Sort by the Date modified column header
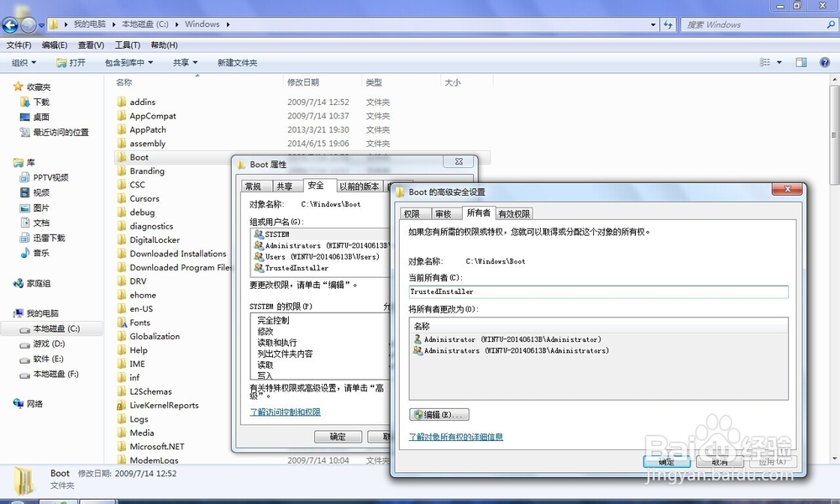Screen dimensions: 840x504 [x=303, y=82]
